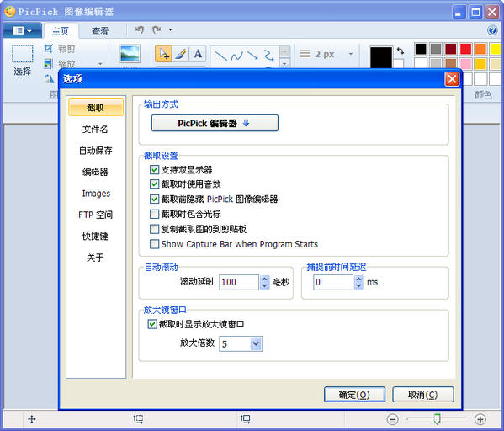Pick the orange palette color swatch
Viewport: 504px width, 431px height.
tap(480, 49)
